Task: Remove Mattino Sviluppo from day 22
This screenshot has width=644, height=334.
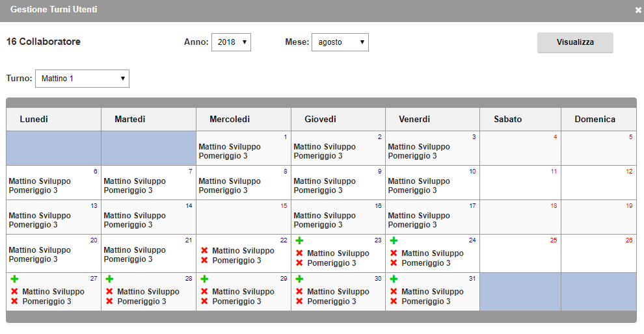Action: coord(204,250)
